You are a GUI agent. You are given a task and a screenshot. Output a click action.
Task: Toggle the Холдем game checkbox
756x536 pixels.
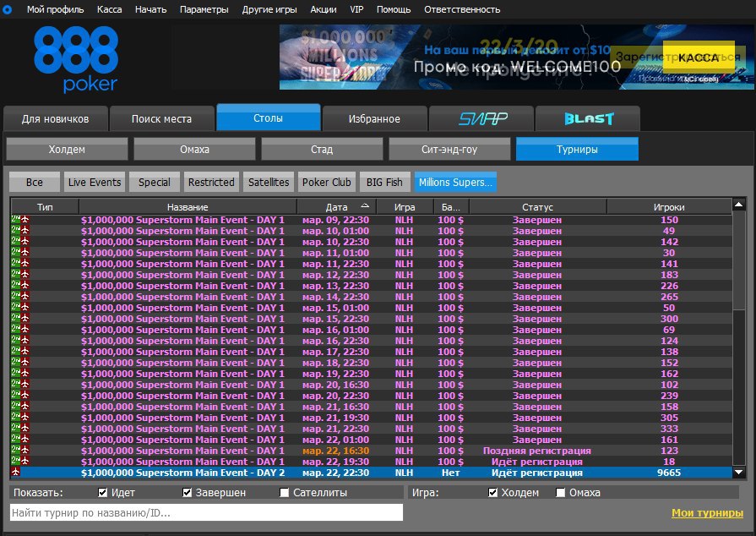(x=492, y=493)
